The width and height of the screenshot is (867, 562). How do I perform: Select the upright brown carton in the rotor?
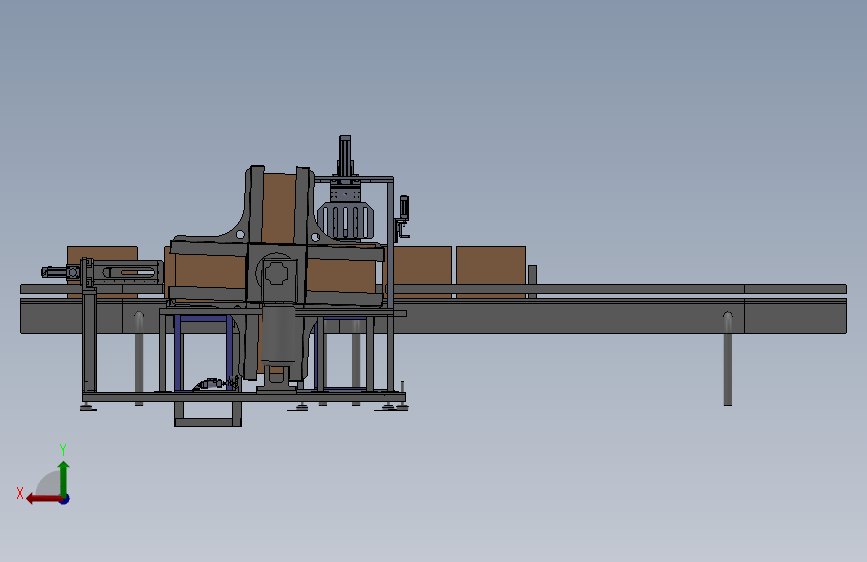click(278, 208)
